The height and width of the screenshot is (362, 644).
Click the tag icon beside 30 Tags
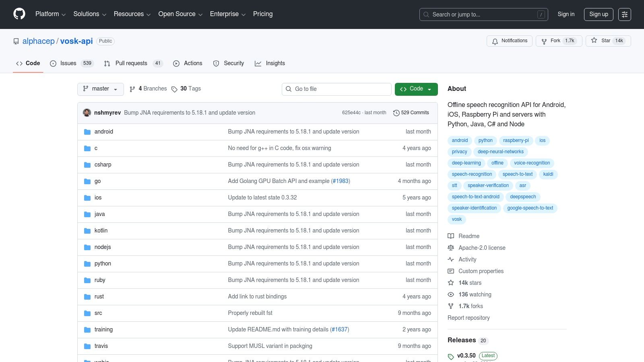[175, 89]
